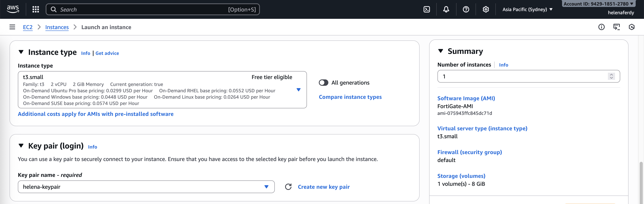The image size is (644, 204).
Task: Refresh the key pair list
Action: pos(288,187)
